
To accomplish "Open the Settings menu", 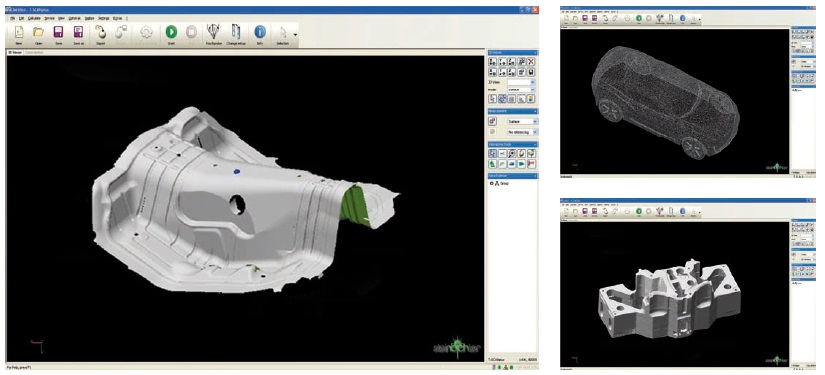I will 104,18.
